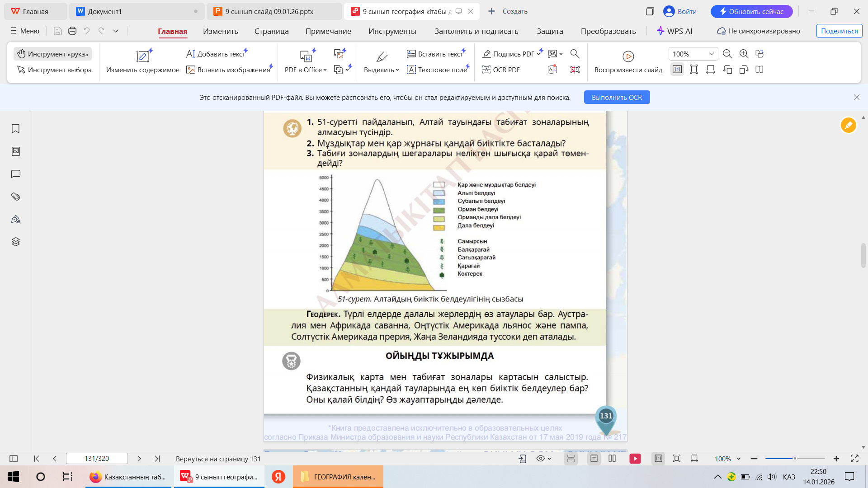Click the OCR PDF tool

coord(501,70)
